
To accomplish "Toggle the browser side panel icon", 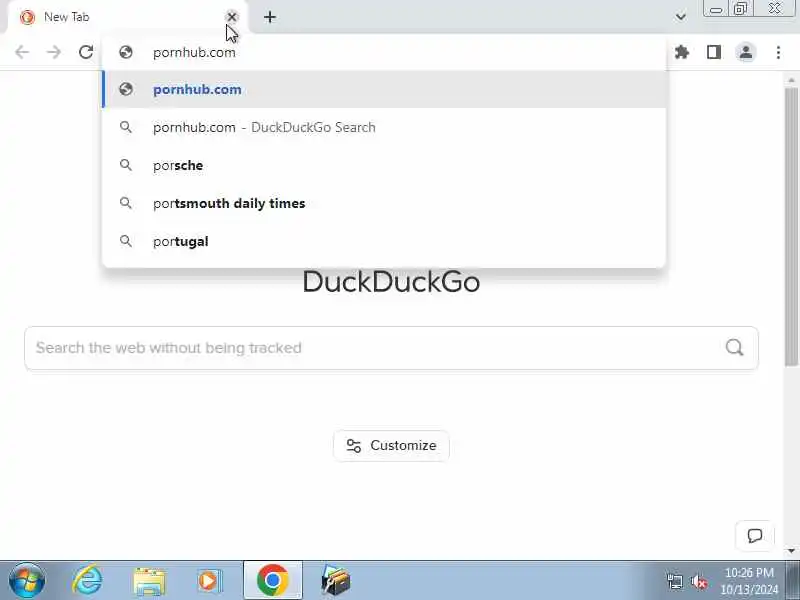I will click(714, 52).
